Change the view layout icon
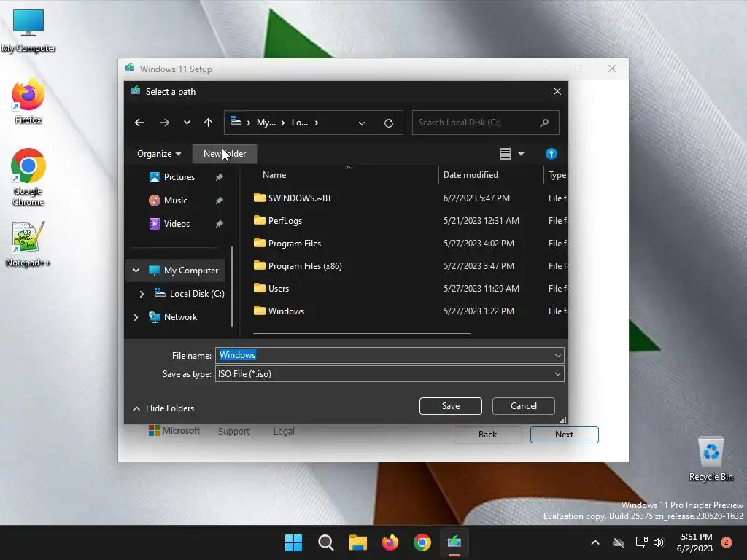 coord(506,154)
